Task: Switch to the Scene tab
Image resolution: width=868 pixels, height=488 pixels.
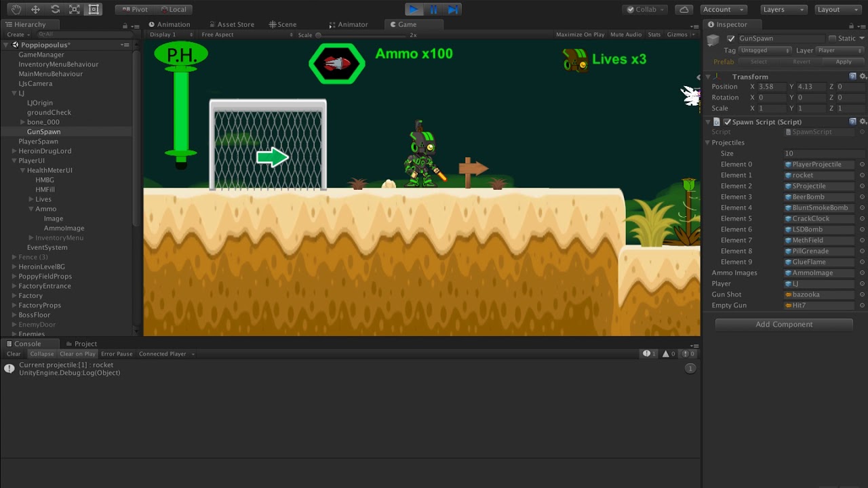Action: 282,24
